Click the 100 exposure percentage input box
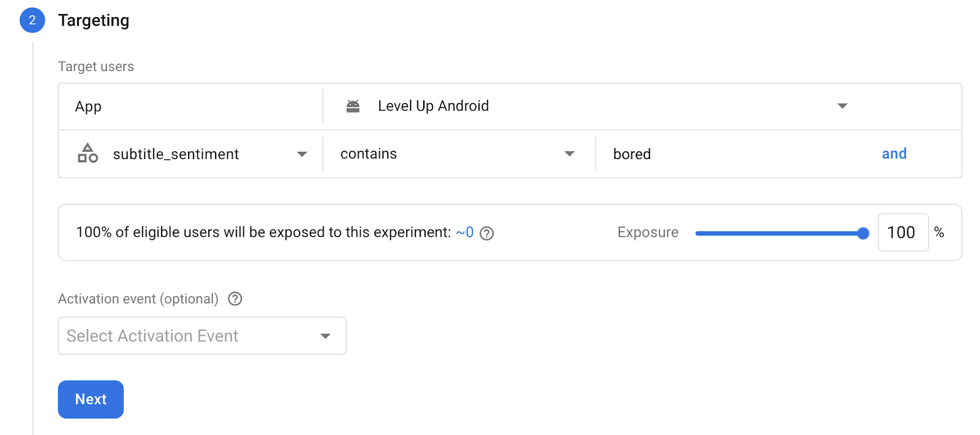The width and height of the screenshot is (980, 435). tap(903, 232)
